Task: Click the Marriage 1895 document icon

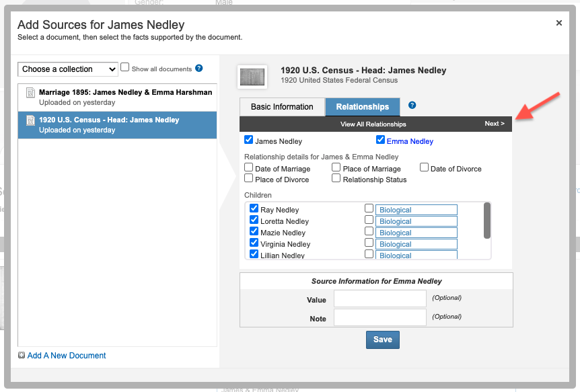Action: pos(30,93)
